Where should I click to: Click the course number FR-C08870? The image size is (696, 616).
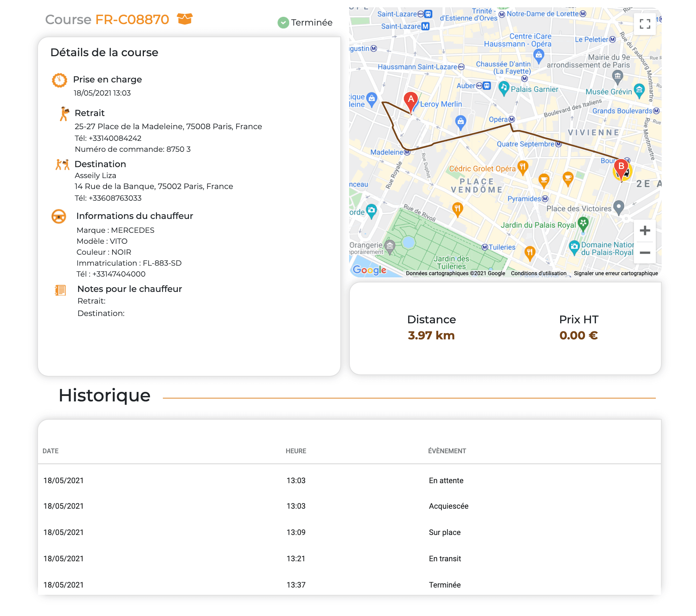tap(132, 19)
